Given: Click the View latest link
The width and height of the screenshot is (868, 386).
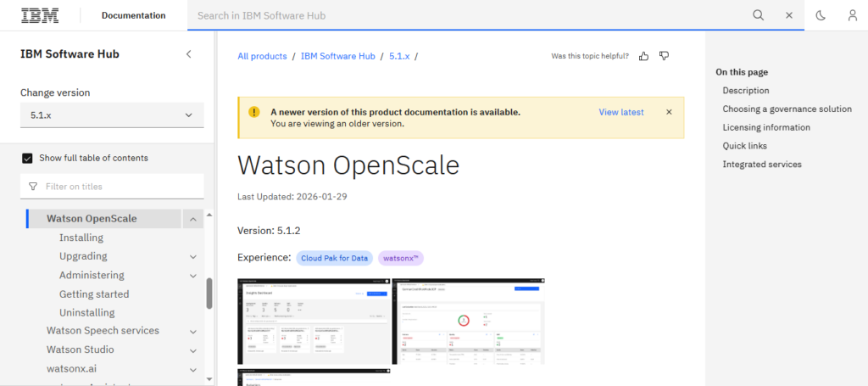Looking at the screenshot, I should (x=621, y=112).
